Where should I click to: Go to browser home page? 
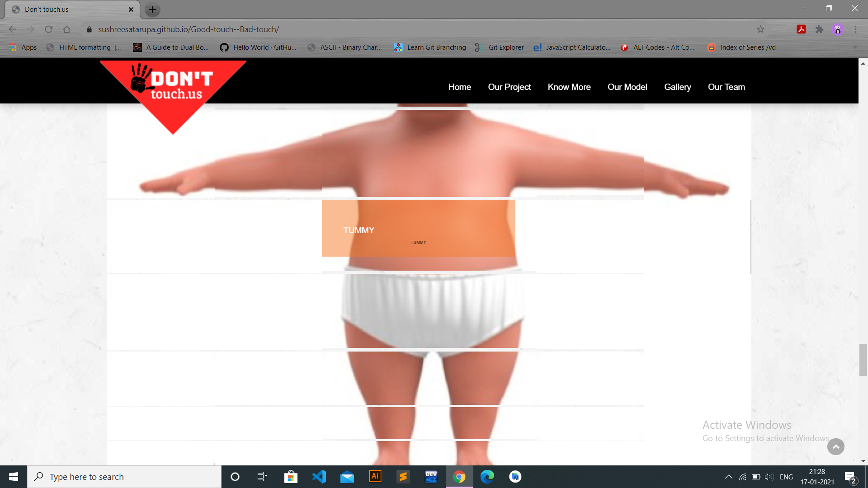pos(66,29)
